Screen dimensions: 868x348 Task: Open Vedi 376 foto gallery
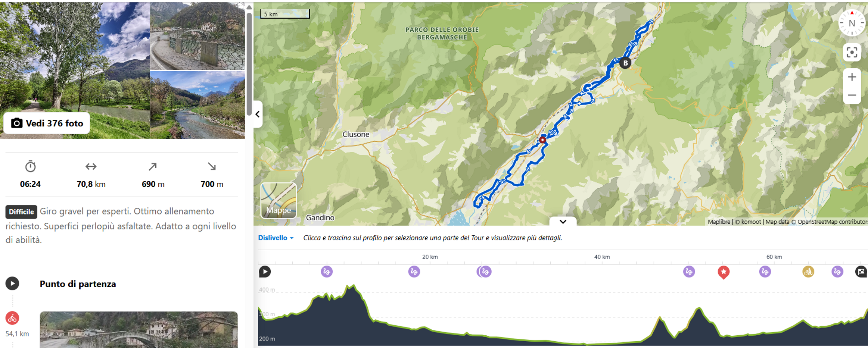click(47, 123)
